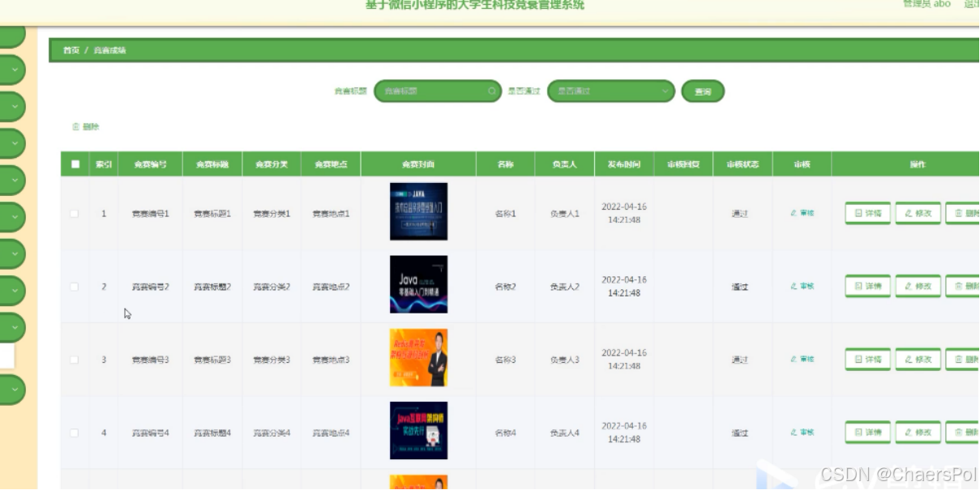
Task: Click cell 竞赛分类4
Action: tap(272, 433)
